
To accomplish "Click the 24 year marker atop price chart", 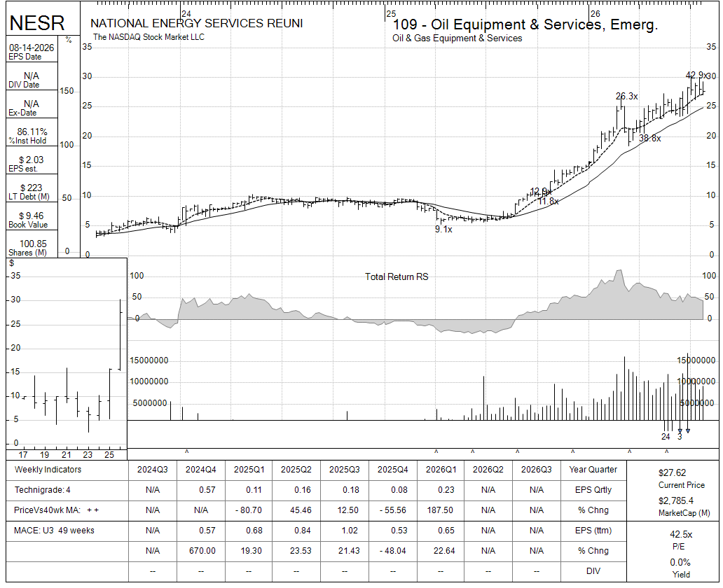I will 186,14.
